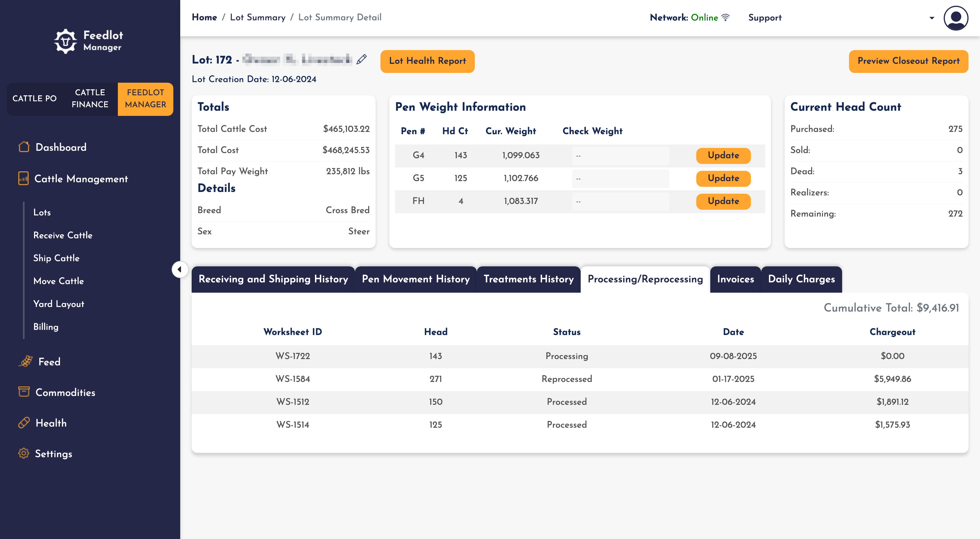Select the FEEDLOT MANAGER module toggle
The height and width of the screenshot is (539, 980).
pyautogui.click(x=145, y=98)
